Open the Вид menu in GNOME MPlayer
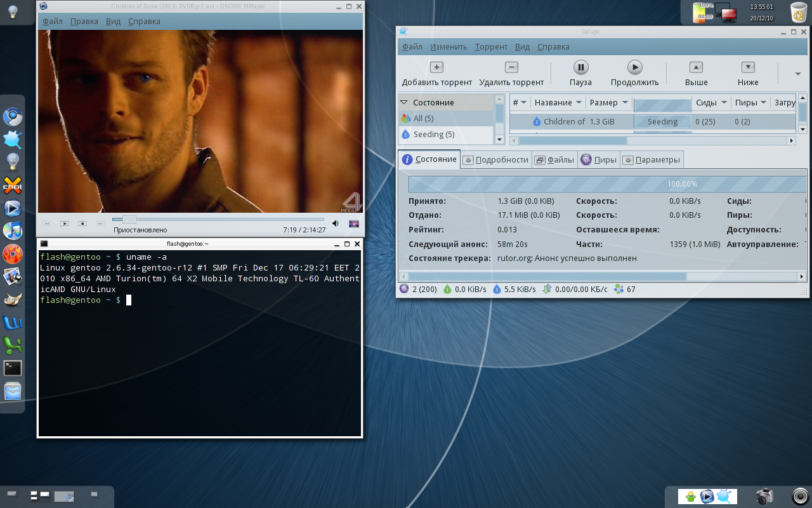 pyautogui.click(x=113, y=21)
